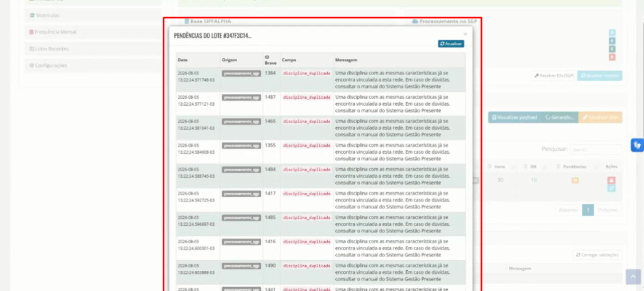Screen dimensions: 644x291
Task: Close the Pendências do Lote dialog
Action: click(x=465, y=35)
